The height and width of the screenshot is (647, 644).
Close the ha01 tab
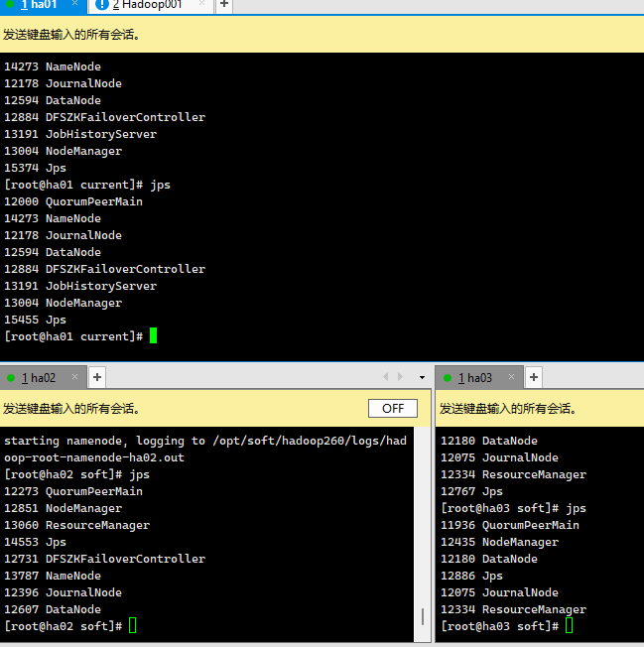click(74, 5)
